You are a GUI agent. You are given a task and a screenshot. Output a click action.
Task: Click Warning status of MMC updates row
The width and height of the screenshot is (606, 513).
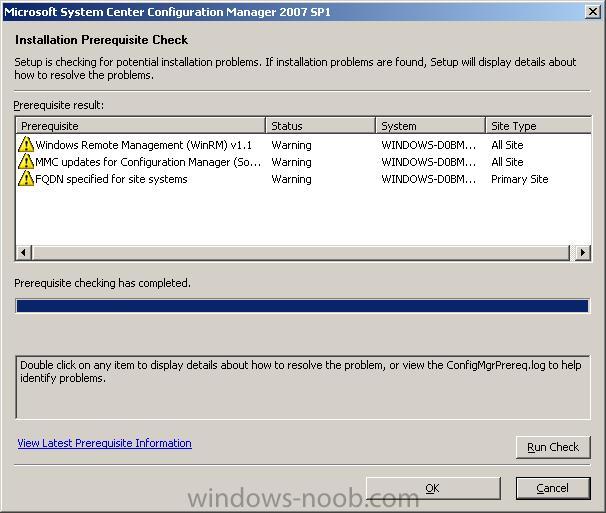[291, 162]
